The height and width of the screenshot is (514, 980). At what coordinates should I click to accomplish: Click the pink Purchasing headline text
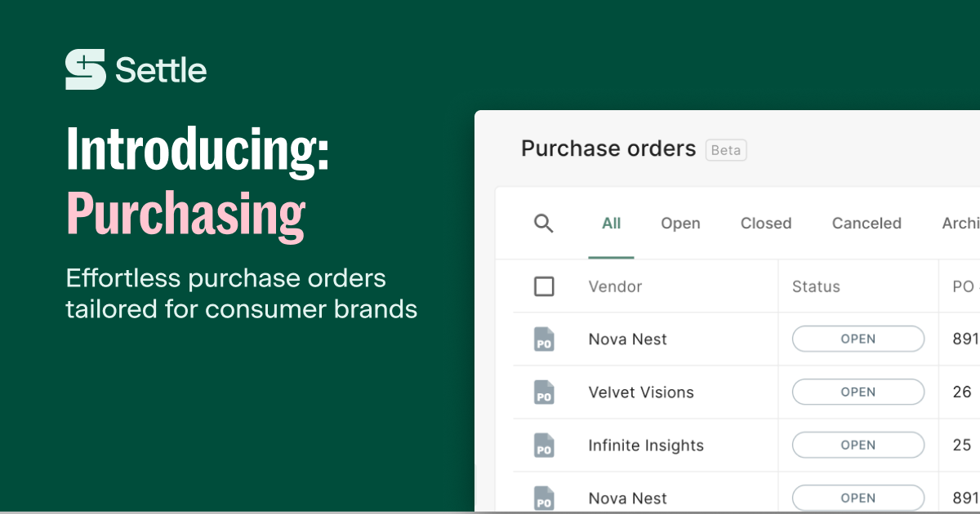click(186, 214)
